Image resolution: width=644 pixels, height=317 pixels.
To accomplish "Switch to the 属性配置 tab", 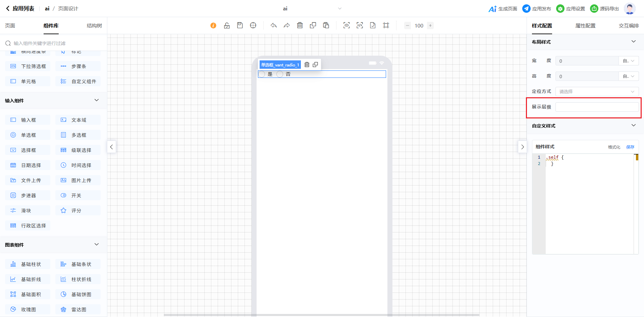I will coord(585,26).
